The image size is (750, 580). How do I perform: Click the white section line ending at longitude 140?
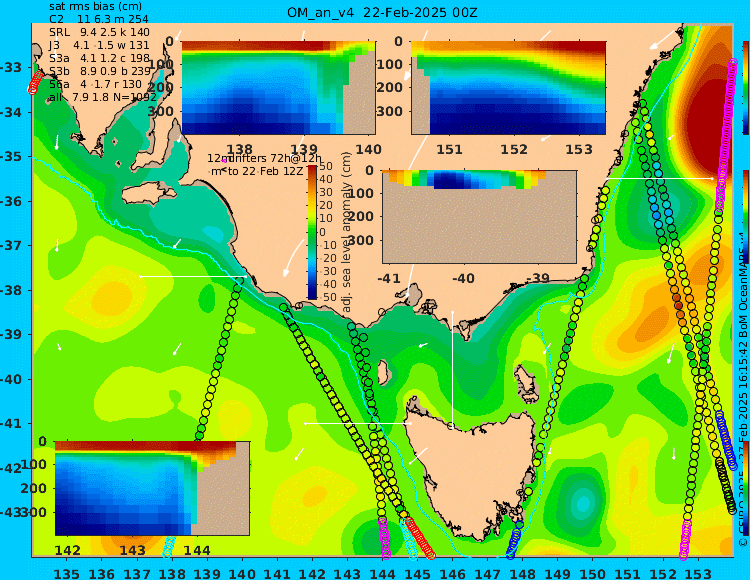[x=193, y=276]
